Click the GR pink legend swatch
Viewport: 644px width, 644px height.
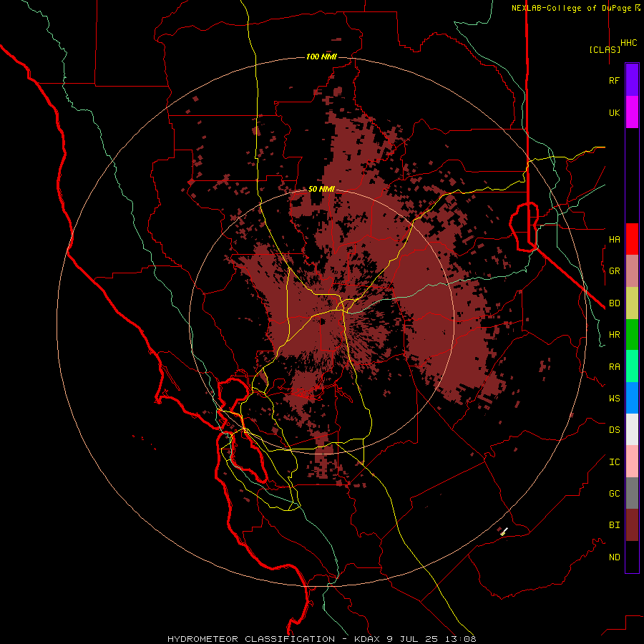632,270
